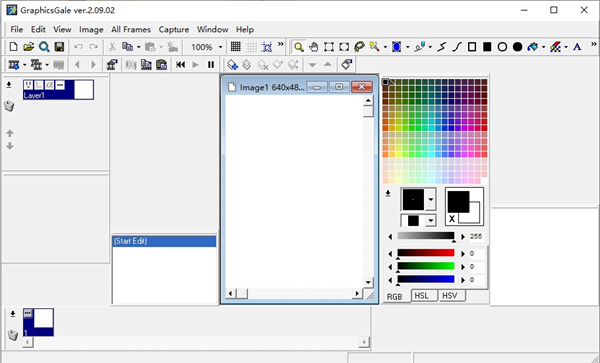The height and width of the screenshot is (363, 600).
Task: Select the outlined Ellipse tool
Action: [502, 47]
